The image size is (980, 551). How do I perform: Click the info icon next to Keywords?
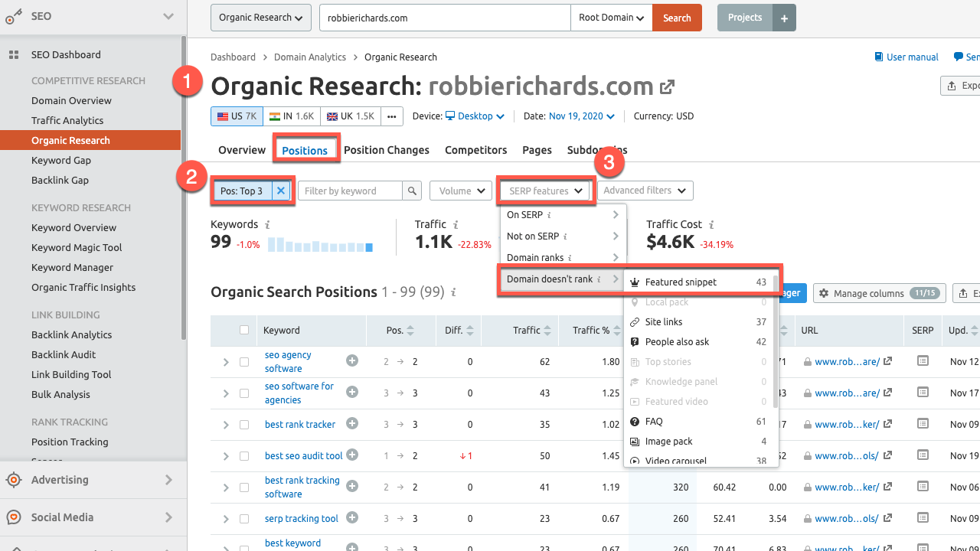pos(267,225)
